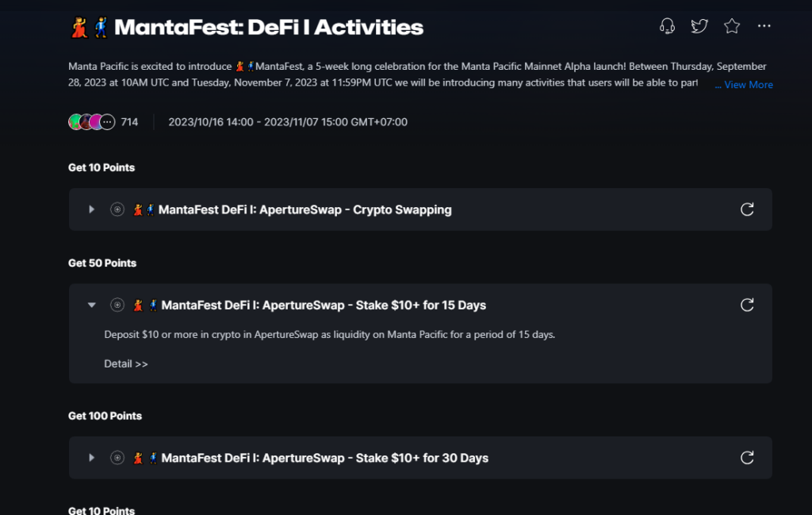Collapse the Stake $10+ for 15 Days task

92,305
